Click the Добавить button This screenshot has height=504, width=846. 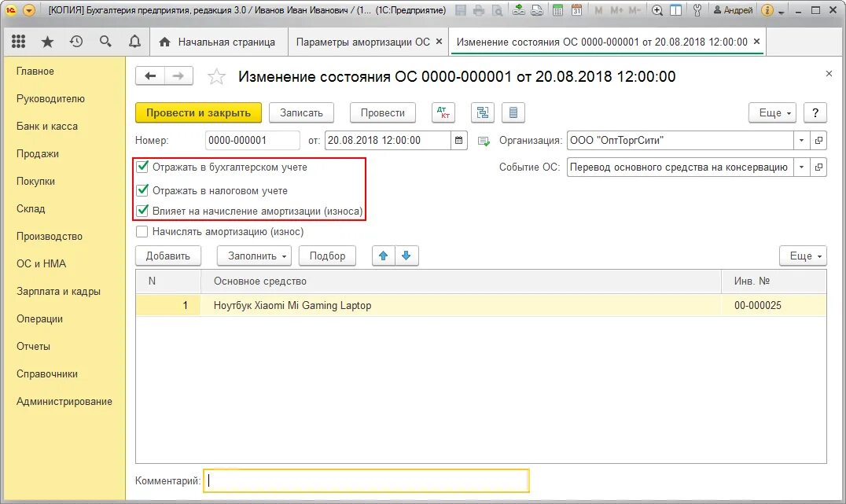tap(167, 256)
